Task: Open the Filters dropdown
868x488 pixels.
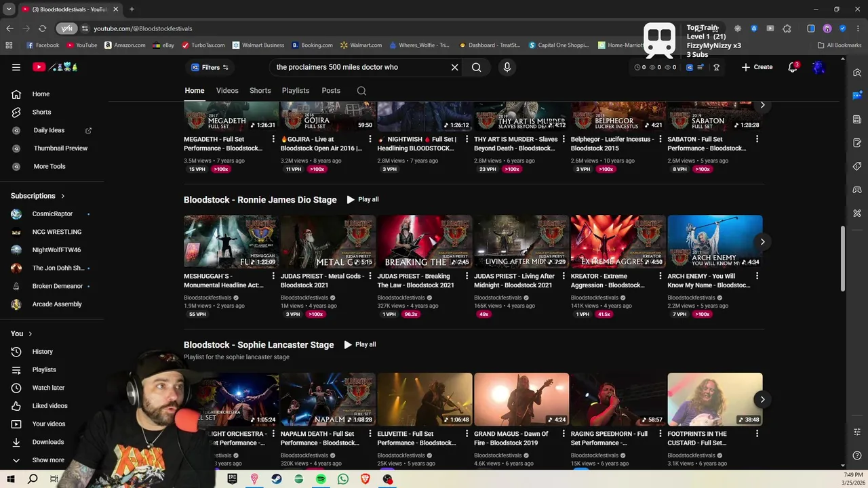Action: (x=210, y=67)
